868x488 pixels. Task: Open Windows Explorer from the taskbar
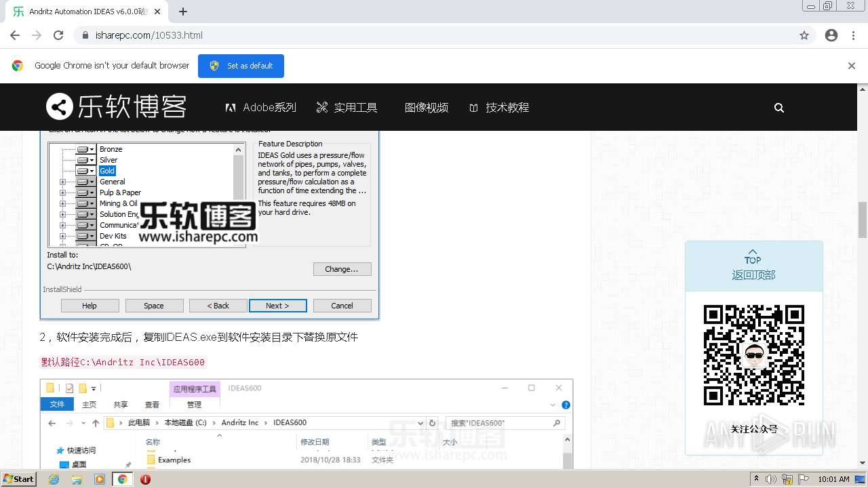77,479
